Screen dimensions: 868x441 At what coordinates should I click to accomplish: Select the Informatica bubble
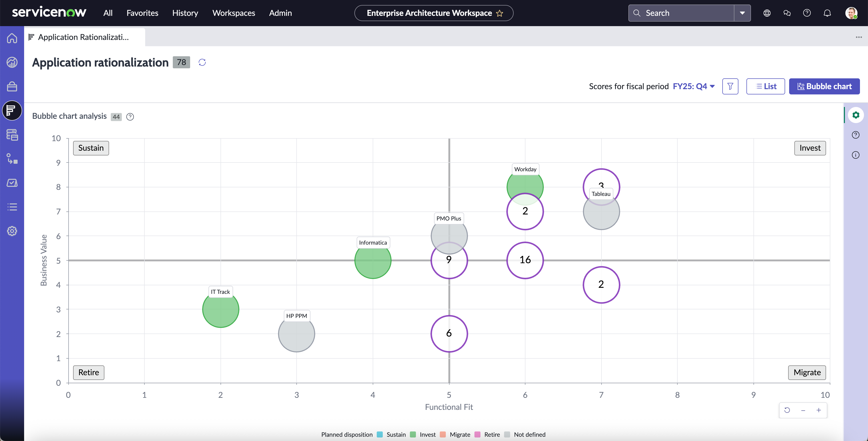pos(373,260)
